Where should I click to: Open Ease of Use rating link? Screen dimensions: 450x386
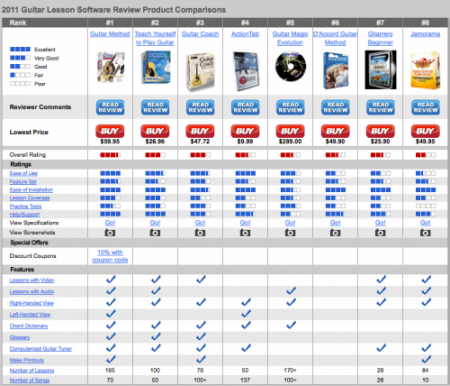click(x=23, y=173)
